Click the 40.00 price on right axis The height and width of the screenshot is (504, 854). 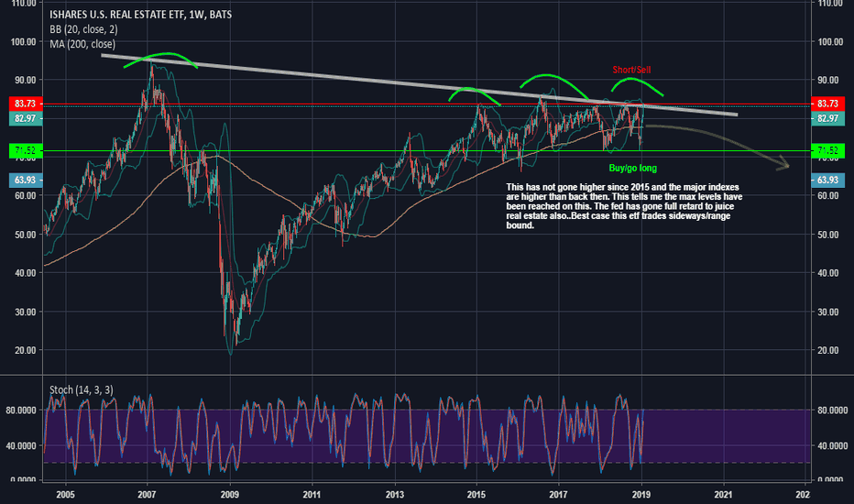coord(827,273)
